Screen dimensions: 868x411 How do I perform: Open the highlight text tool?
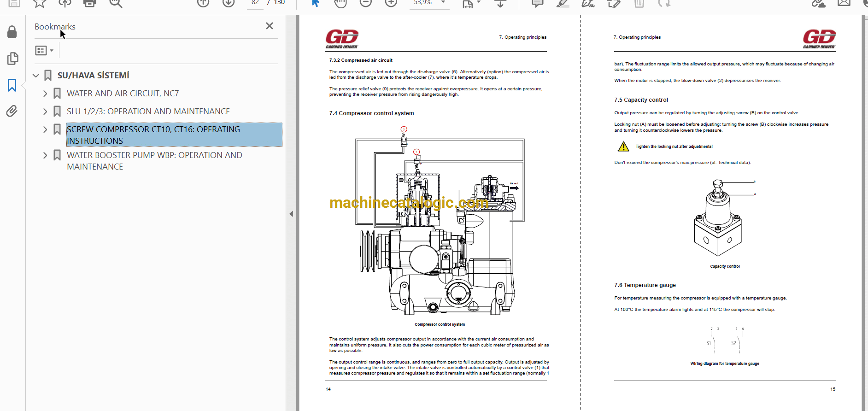[563, 3]
